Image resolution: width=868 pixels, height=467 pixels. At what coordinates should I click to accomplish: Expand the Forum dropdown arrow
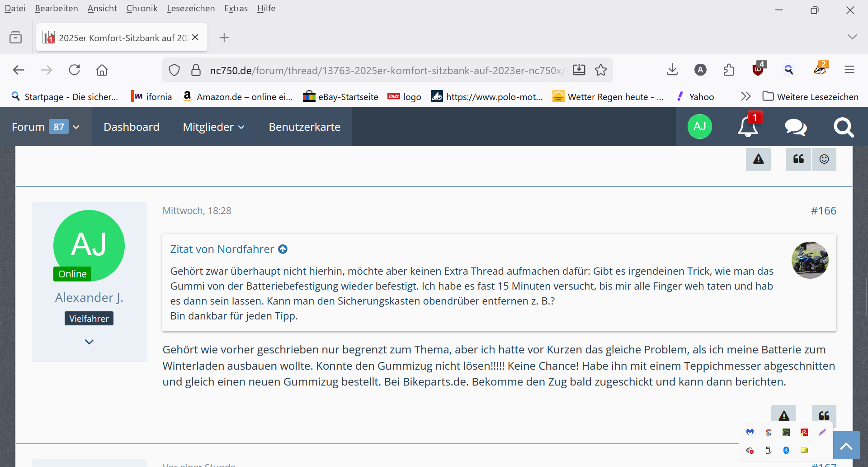coord(76,127)
